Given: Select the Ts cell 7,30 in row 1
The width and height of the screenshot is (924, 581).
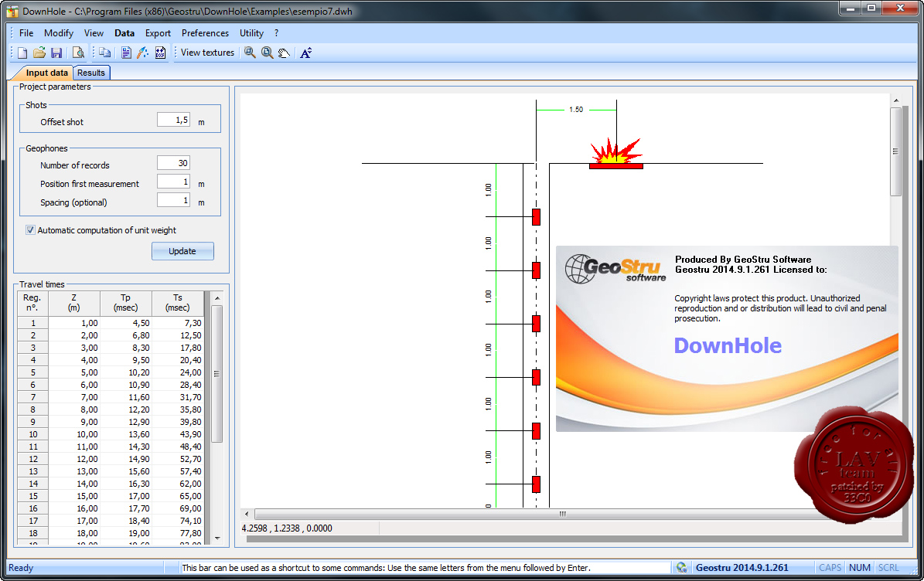Looking at the screenshot, I should [178, 323].
